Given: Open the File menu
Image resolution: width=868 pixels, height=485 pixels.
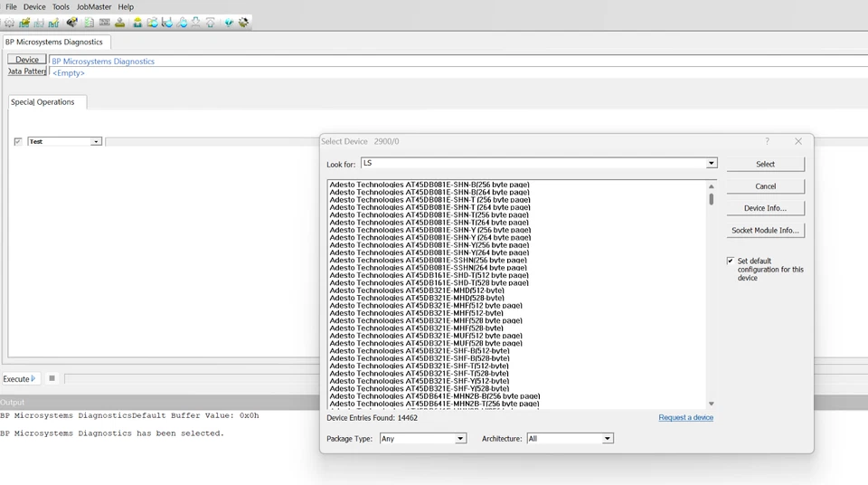Looking at the screenshot, I should pyautogui.click(x=11, y=6).
